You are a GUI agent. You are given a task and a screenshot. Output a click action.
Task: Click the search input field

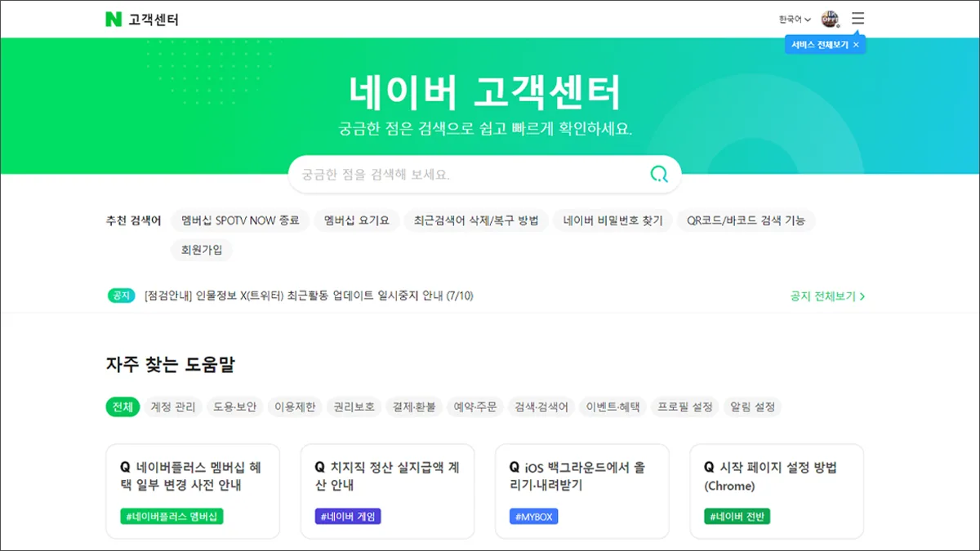coord(457,174)
